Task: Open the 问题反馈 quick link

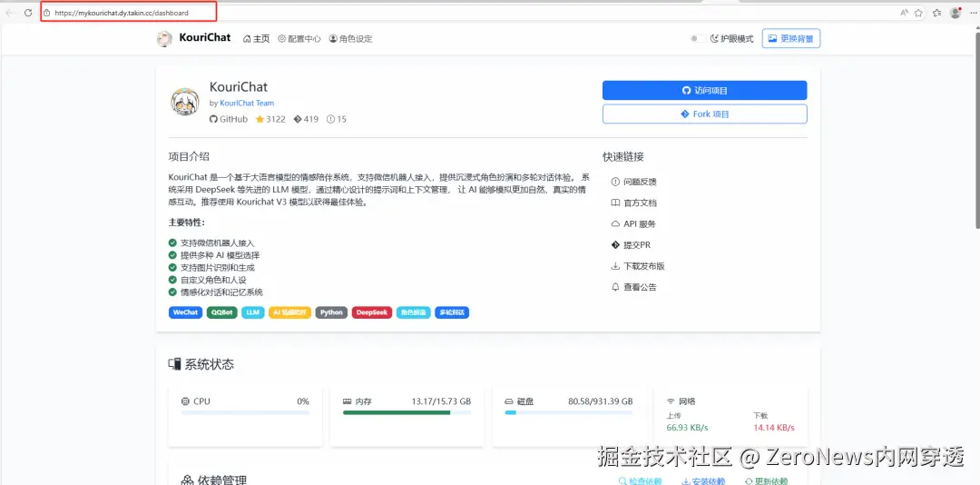Action: tap(633, 182)
